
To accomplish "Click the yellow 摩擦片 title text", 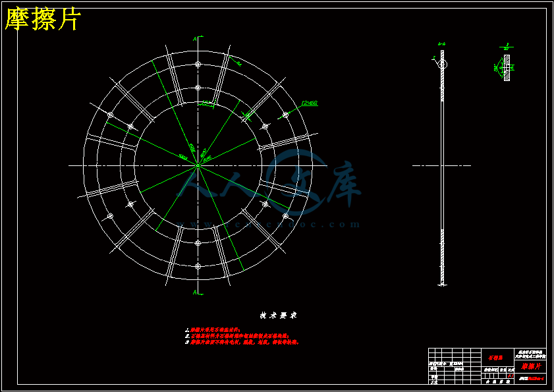I will coord(43,20).
